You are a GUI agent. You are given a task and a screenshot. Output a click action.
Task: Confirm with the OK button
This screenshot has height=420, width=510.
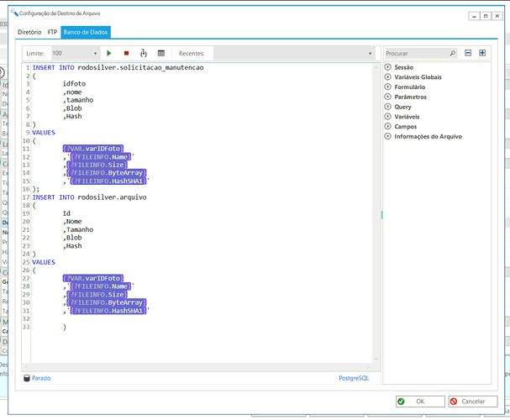pyautogui.click(x=420, y=402)
